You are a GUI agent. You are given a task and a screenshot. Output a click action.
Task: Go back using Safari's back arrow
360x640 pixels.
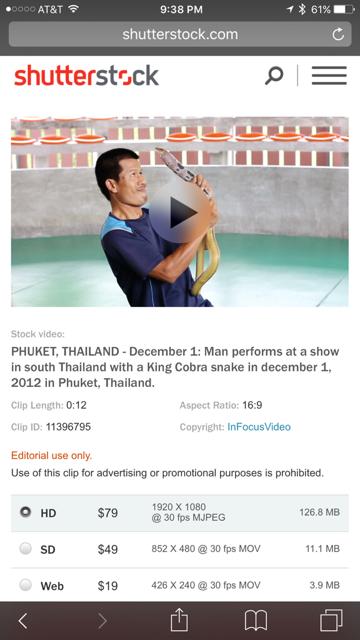[23, 621]
